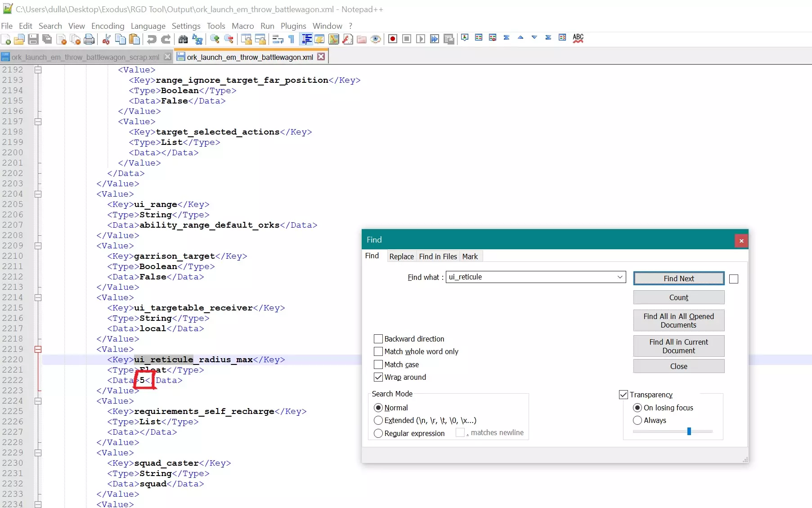
Task: Open Find via the binoculars icon
Action: coord(183,39)
